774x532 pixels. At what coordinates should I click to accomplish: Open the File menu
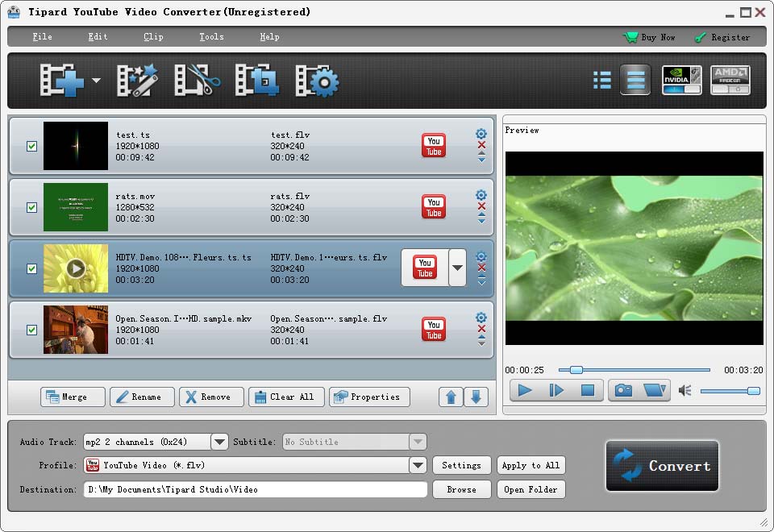point(42,36)
